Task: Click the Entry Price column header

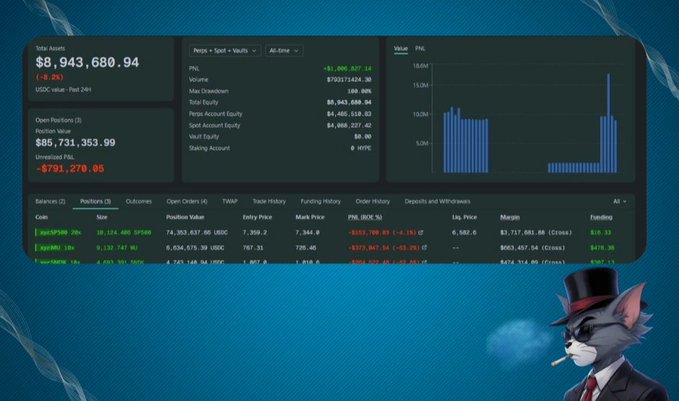Action: tap(257, 217)
